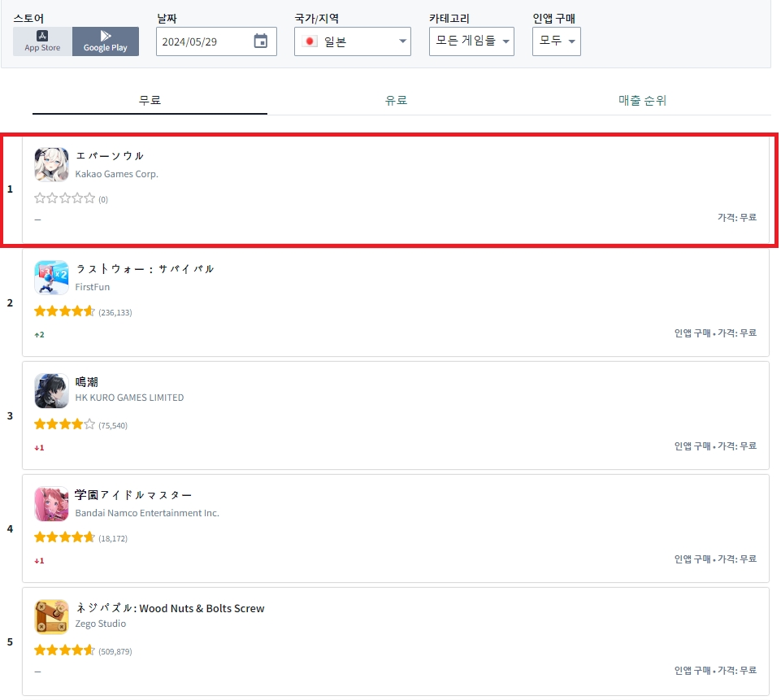Open the 매출 순위 tab
Viewport: 781px width, 700px height.
click(x=643, y=100)
